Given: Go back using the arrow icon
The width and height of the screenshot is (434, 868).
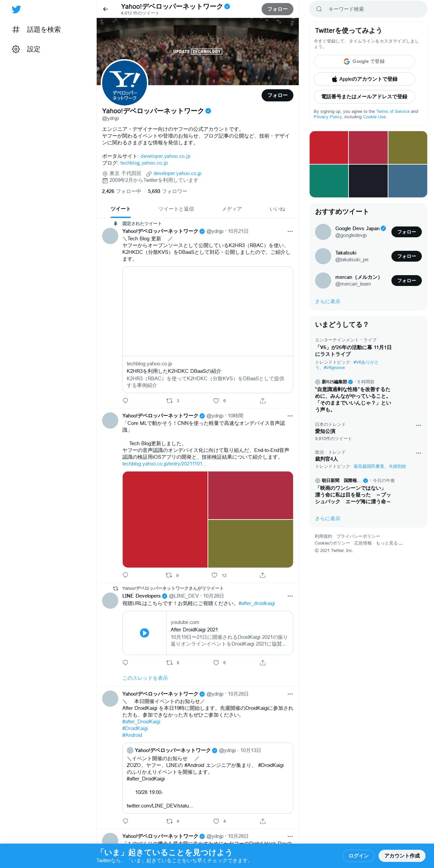Looking at the screenshot, I should pos(105,9).
